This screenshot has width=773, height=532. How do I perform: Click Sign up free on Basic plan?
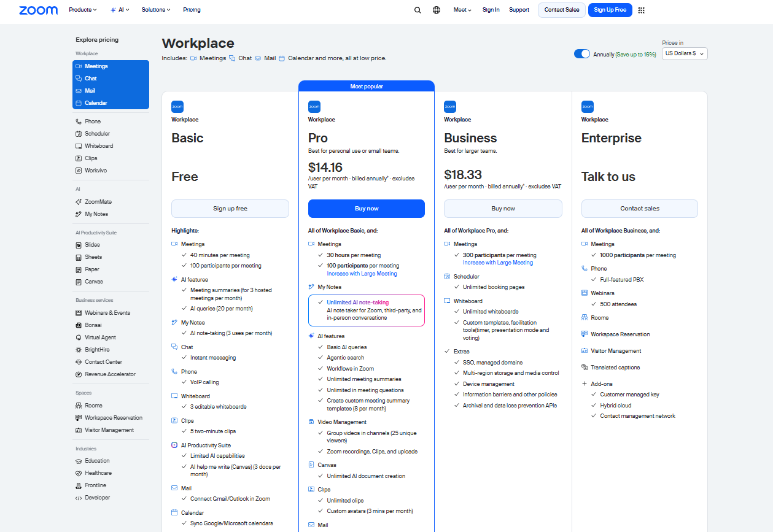(230, 209)
